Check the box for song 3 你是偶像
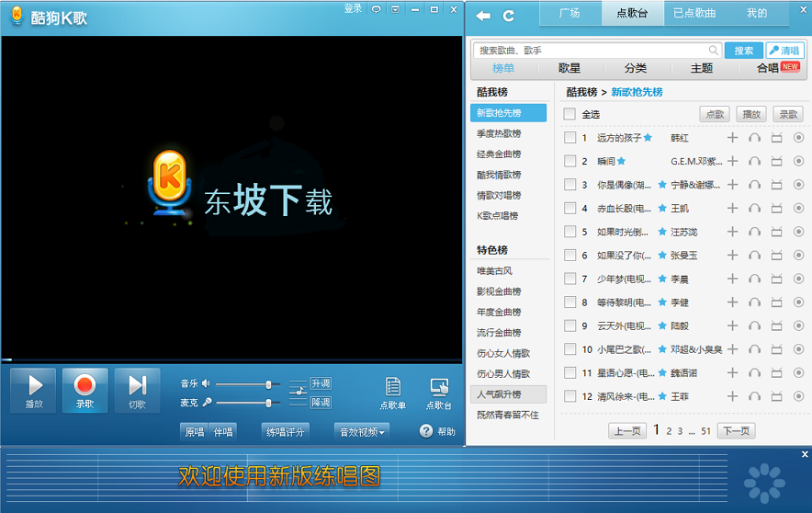The height and width of the screenshot is (513, 812). coord(570,185)
